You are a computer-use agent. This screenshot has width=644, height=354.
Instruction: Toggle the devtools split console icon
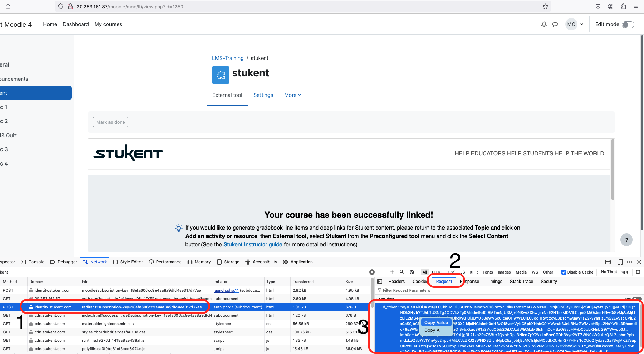point(608,262)
